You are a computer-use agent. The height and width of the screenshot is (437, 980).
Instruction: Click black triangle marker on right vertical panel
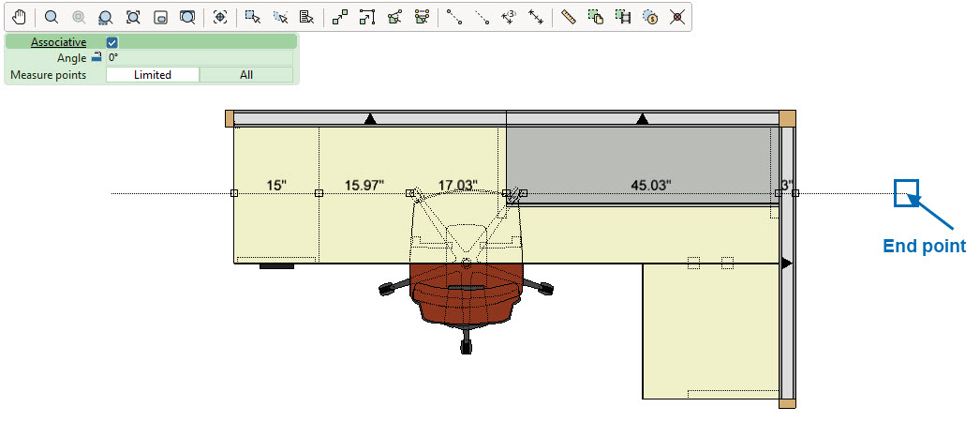[x=787, y=264]
